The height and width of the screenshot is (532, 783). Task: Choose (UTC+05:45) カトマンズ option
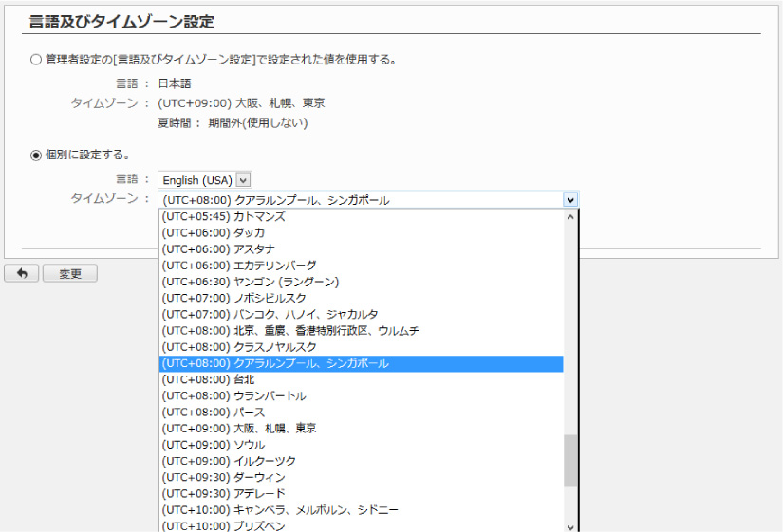point(361,216)
